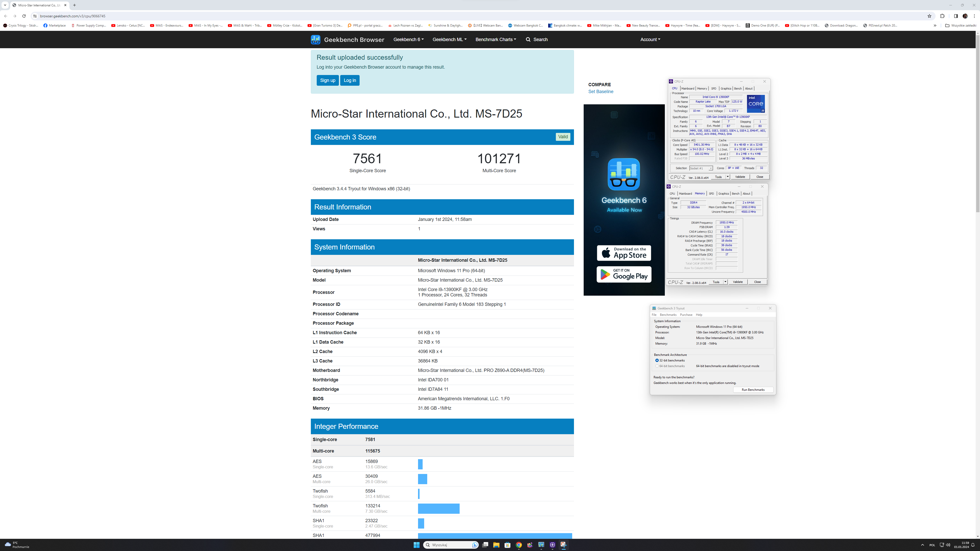Open SPD tab in CPU-Z memory window
The width and height of the screenshot is (980, 551).
[712, 194]
